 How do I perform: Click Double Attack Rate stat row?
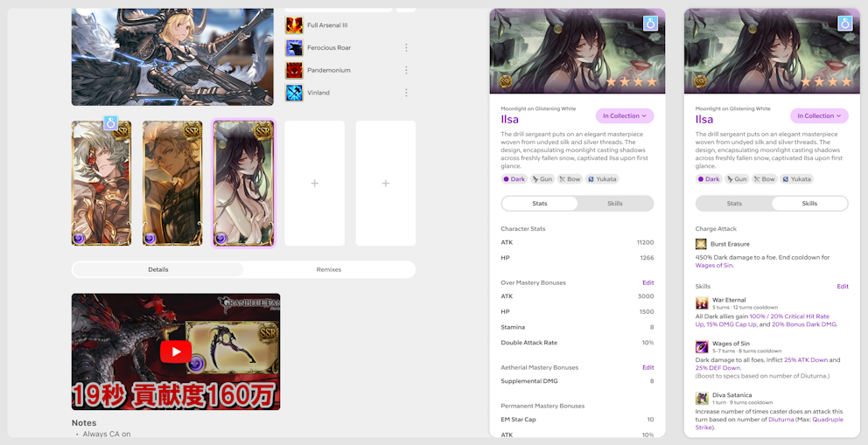pyautogui.click(x=577, y=343)
